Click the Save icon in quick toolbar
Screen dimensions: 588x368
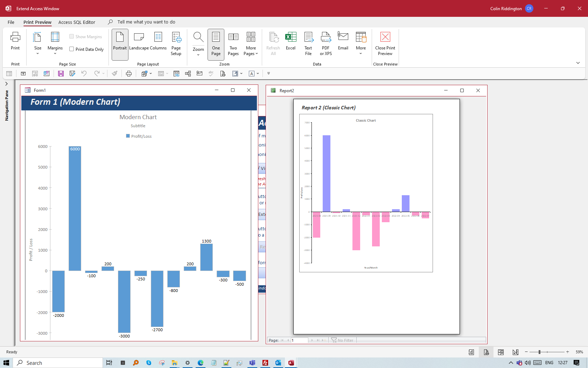point(61,74)
